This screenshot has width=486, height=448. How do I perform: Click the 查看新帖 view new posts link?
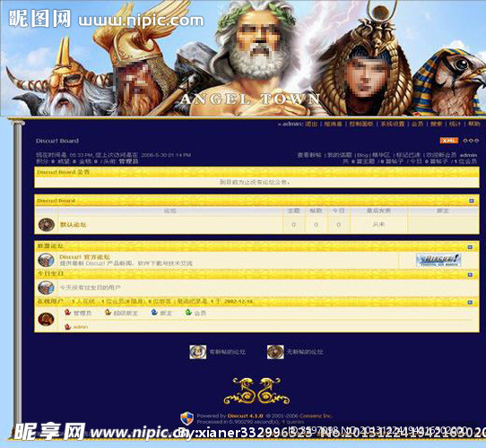[309, 155]
